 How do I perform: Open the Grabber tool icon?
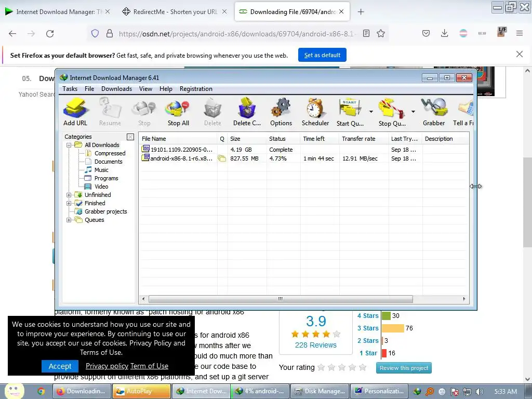pos(434,112)
